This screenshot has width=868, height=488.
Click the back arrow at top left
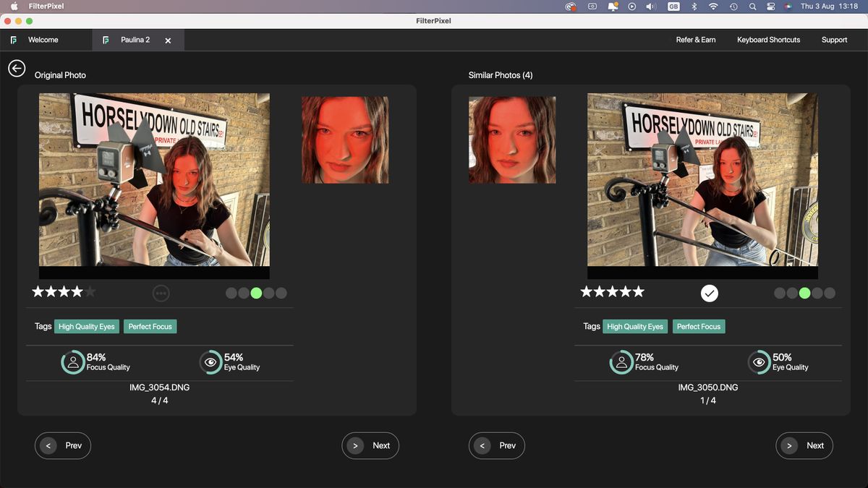(16, 68)
